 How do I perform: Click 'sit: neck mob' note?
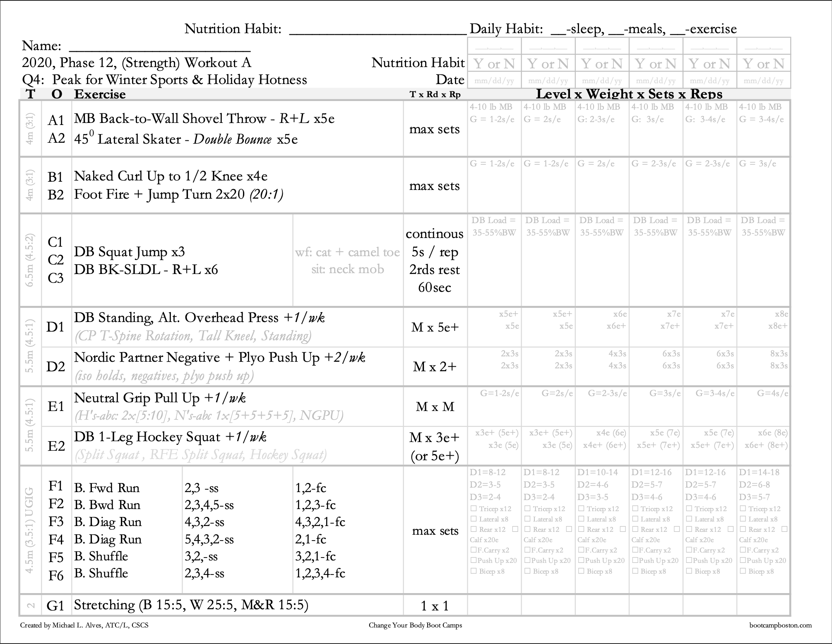[x=348, y=269]
